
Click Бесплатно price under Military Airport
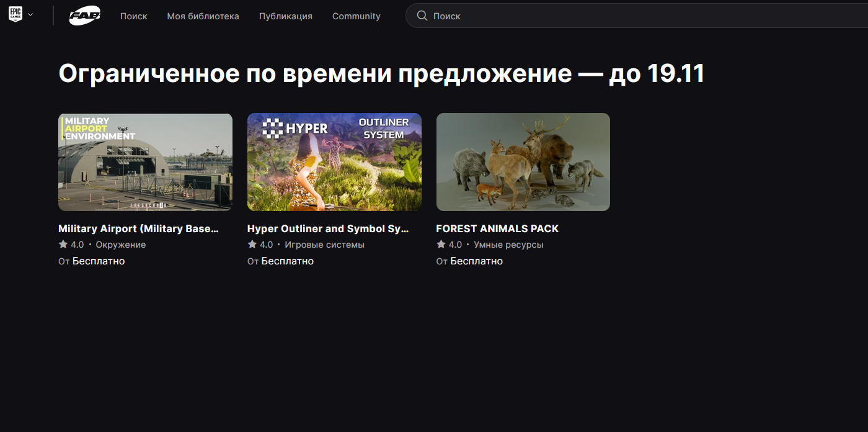99,261
